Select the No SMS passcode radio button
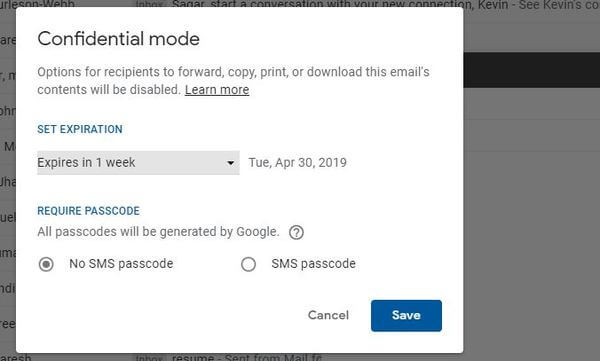 pyautogui.click(x=46, y=264)
